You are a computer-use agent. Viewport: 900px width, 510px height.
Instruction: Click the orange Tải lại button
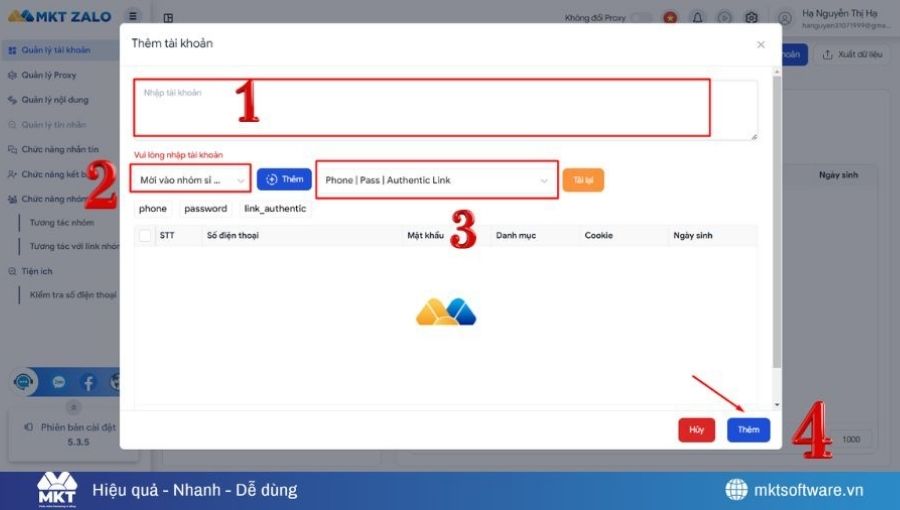[583, 180]
